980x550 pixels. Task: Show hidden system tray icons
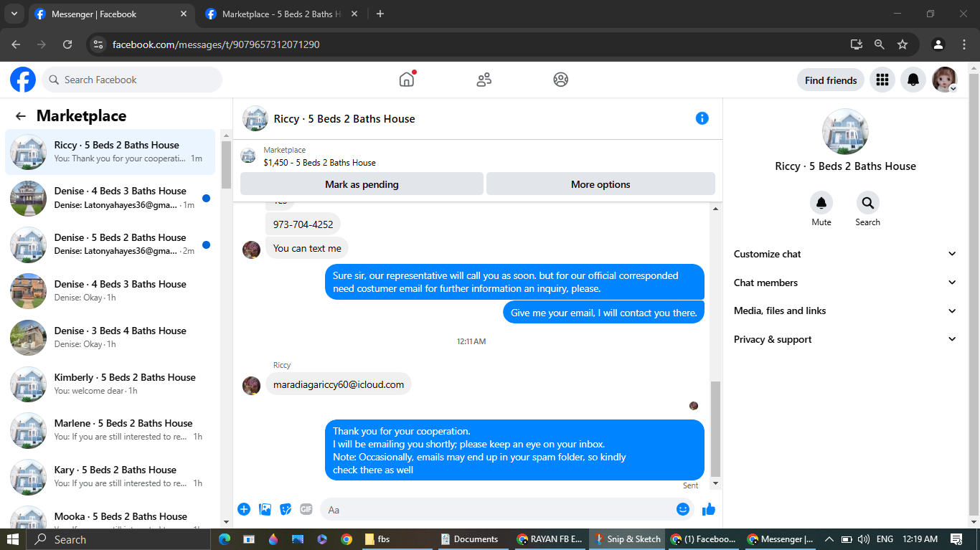(x=829, y=539)
